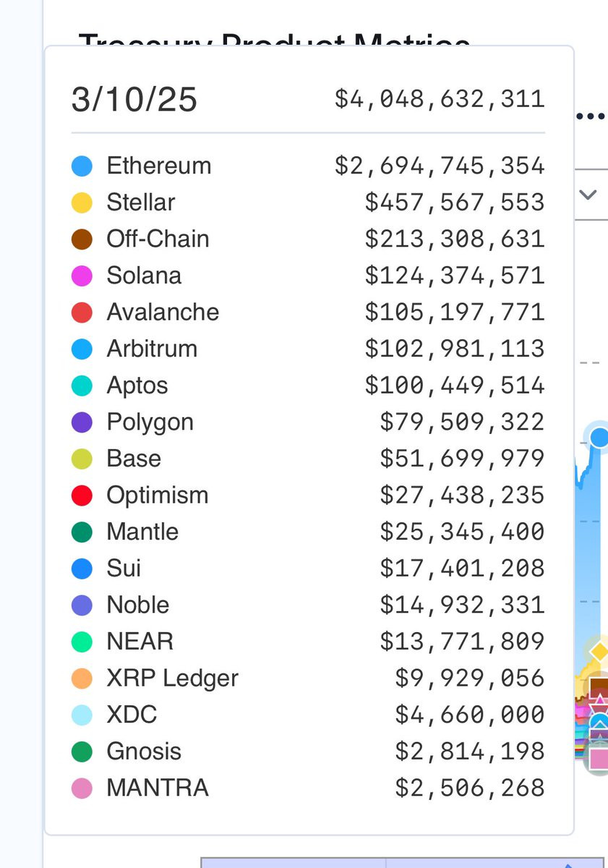
Task: Click the Base legend entry name
Action: 134,459
